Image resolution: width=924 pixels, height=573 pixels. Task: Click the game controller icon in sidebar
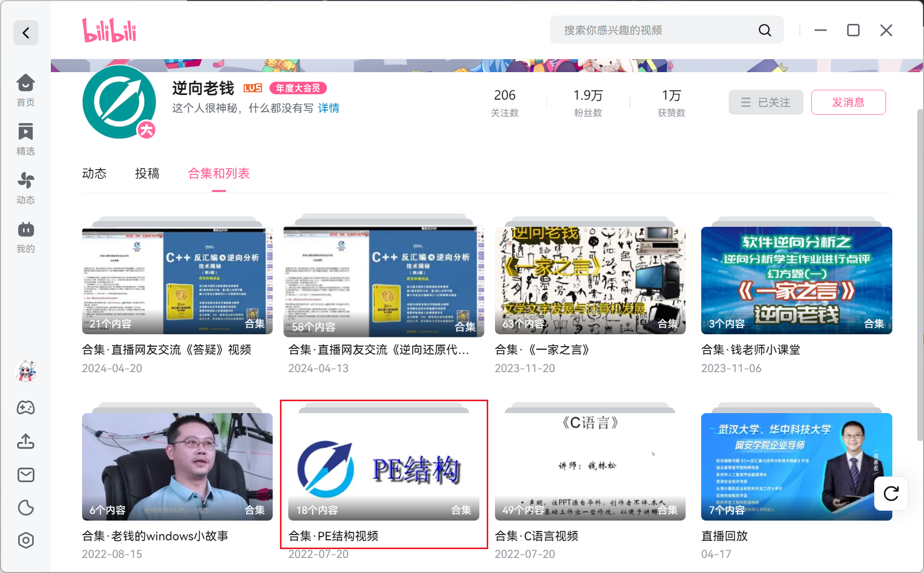(x=25, y=407)
